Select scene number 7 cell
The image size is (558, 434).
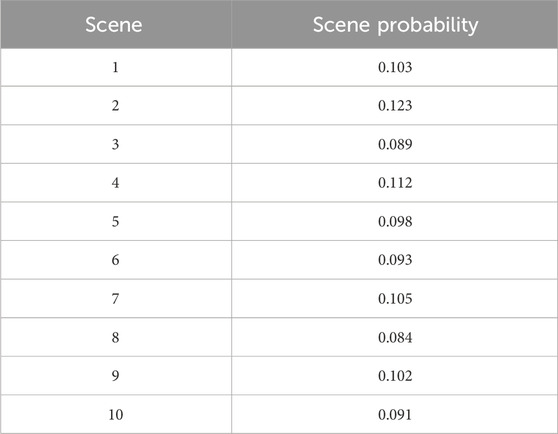(116, 299)
